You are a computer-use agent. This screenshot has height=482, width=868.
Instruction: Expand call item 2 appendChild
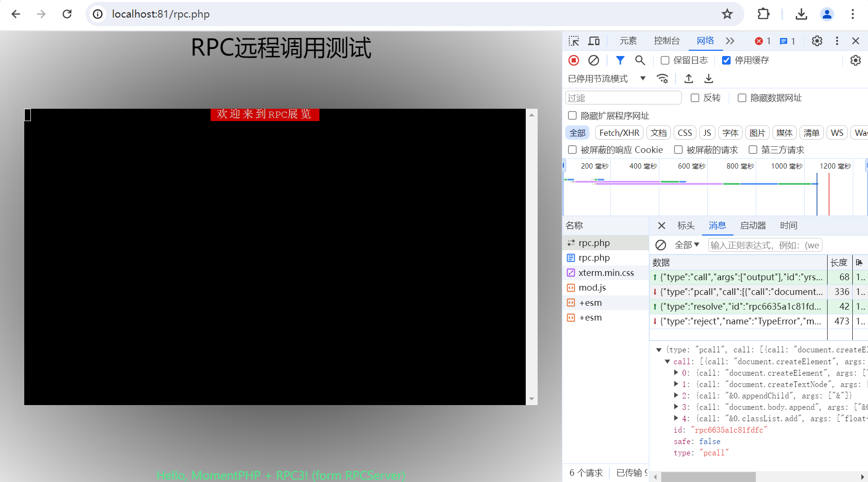pyautogui.click(x=676, y=396)
